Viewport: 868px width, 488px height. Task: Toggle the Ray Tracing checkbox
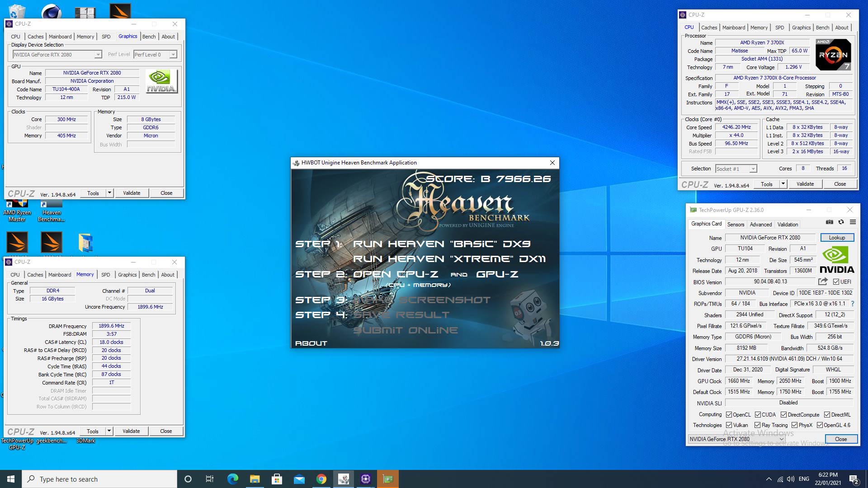click(x=757, y=425)
